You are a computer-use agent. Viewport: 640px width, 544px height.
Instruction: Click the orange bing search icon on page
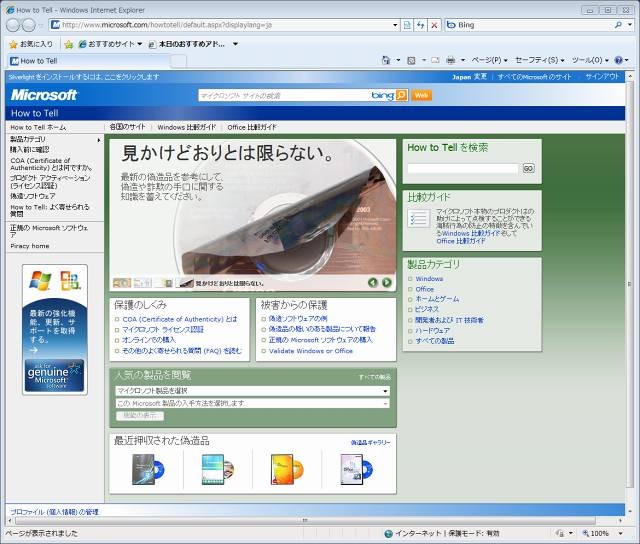tap(402, 95)
